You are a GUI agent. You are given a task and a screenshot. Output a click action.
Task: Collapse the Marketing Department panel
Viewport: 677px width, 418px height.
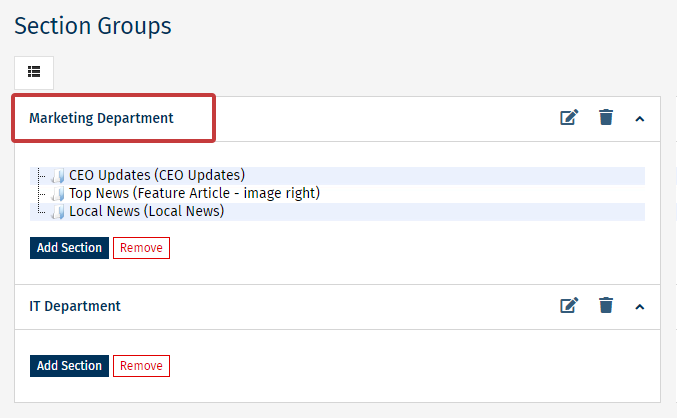(640, 119)
